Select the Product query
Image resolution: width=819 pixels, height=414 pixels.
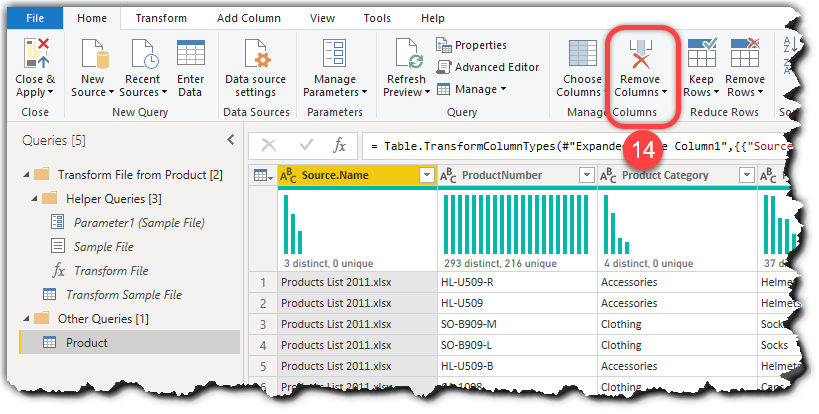coord(130,343)
